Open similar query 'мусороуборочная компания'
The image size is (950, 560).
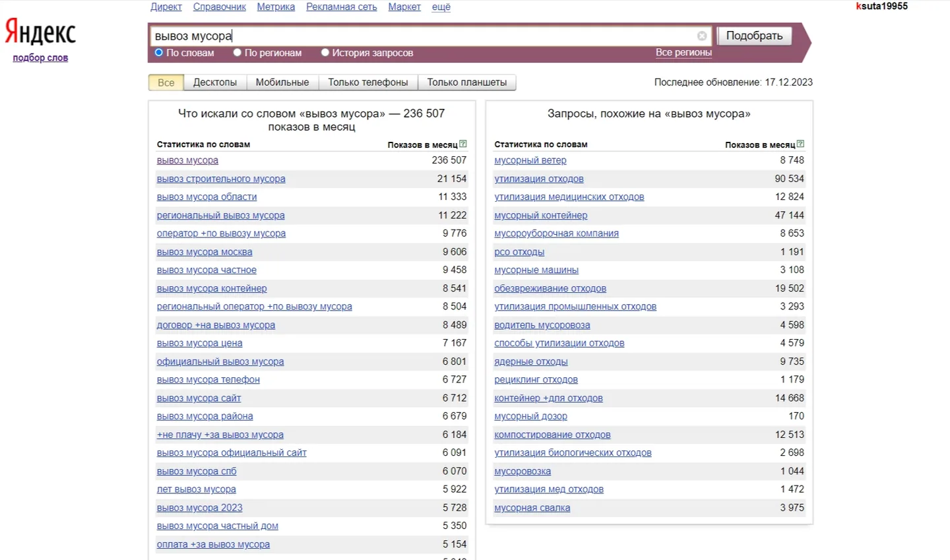(x=557, y=233)
